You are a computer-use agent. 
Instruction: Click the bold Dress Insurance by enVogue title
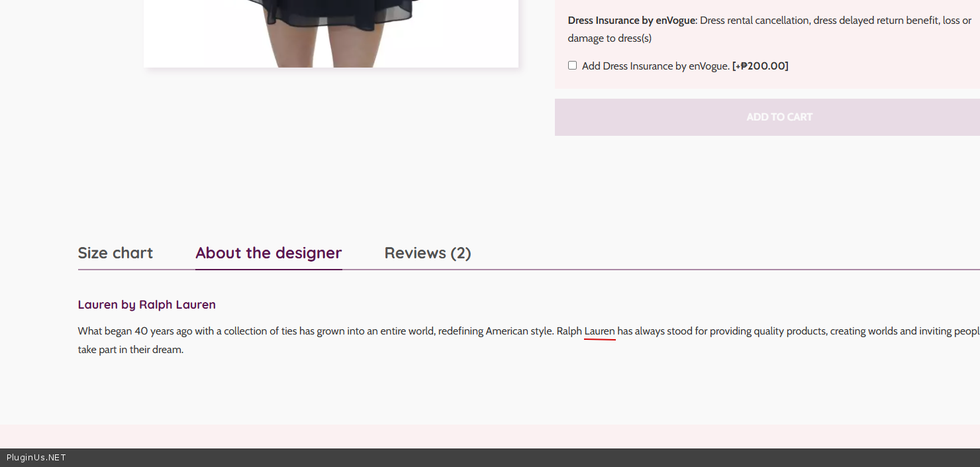click(x=631, y=21)
